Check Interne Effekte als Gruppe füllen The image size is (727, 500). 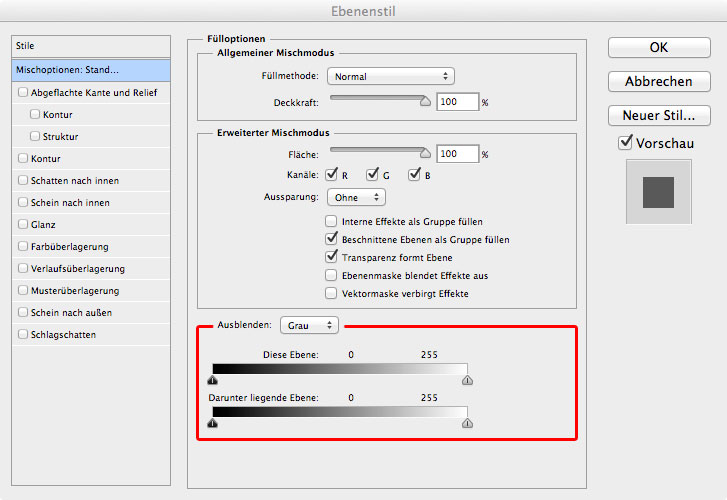(x=332, y=222)
